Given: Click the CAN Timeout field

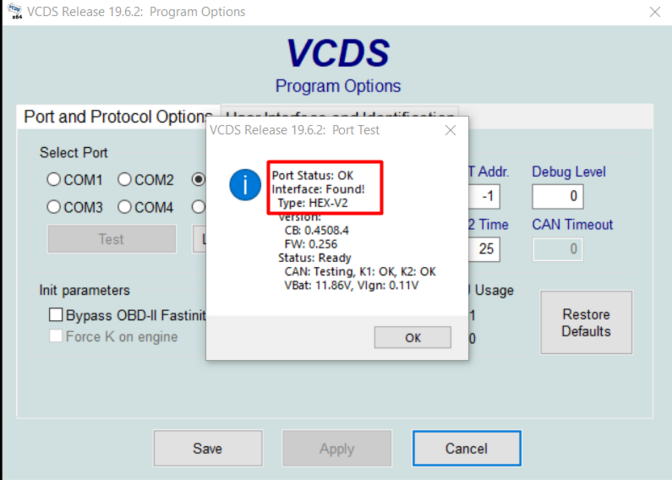Looking at the screenshot, I should pyautogui.click(x=558, y=249).
